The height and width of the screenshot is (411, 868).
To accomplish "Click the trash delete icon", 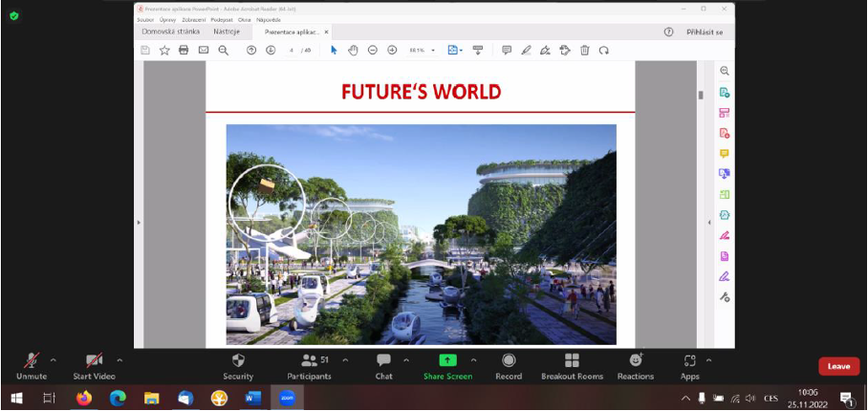I will 585,51.
